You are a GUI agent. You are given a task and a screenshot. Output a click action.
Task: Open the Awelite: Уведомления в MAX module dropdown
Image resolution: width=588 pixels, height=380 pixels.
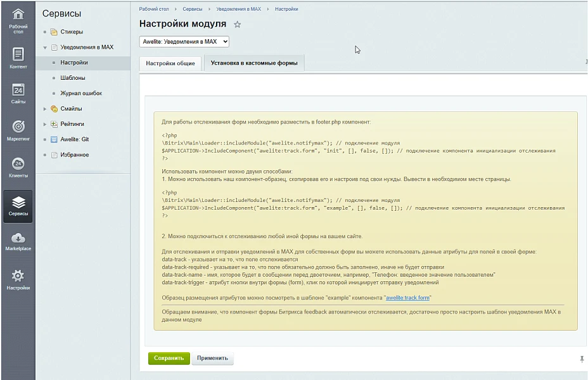[184, 42]
